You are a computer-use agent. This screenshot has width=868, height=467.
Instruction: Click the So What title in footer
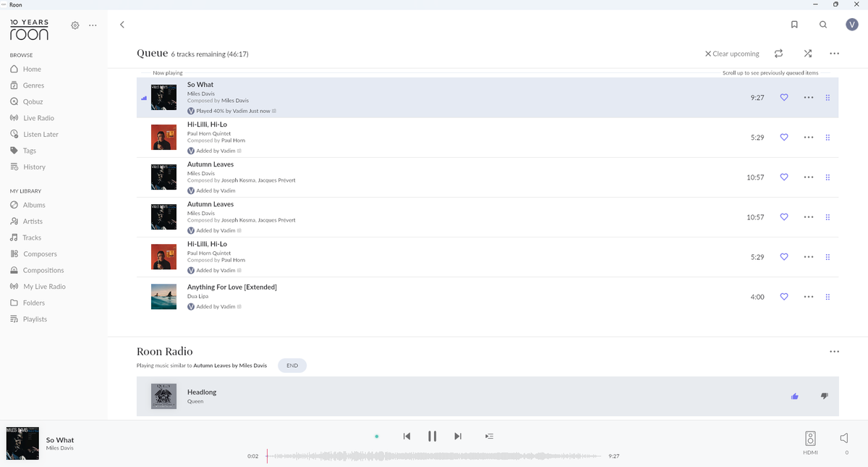click(60, 440)
